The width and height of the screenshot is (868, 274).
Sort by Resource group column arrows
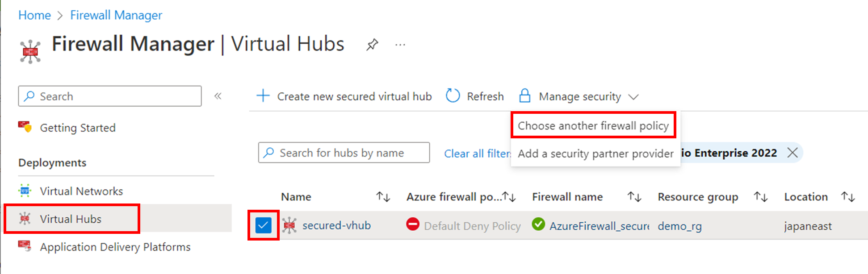[x=760, y=197]
